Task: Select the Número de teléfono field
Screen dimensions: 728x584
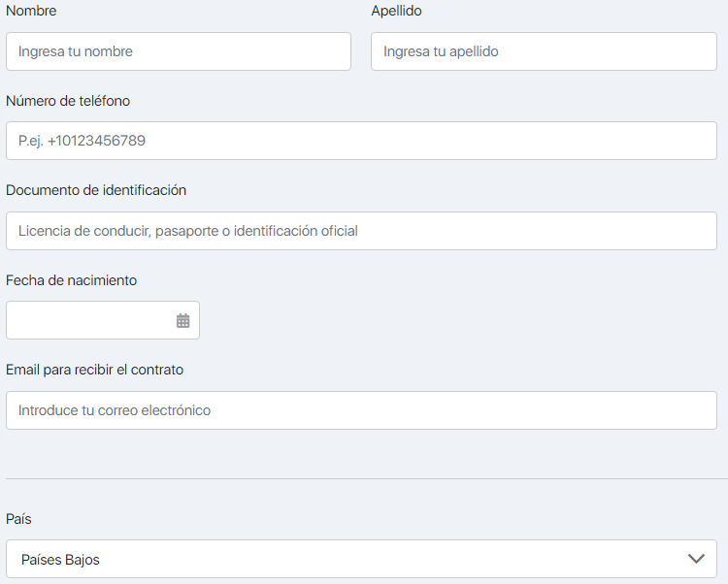Action: [x=361, y=141]
